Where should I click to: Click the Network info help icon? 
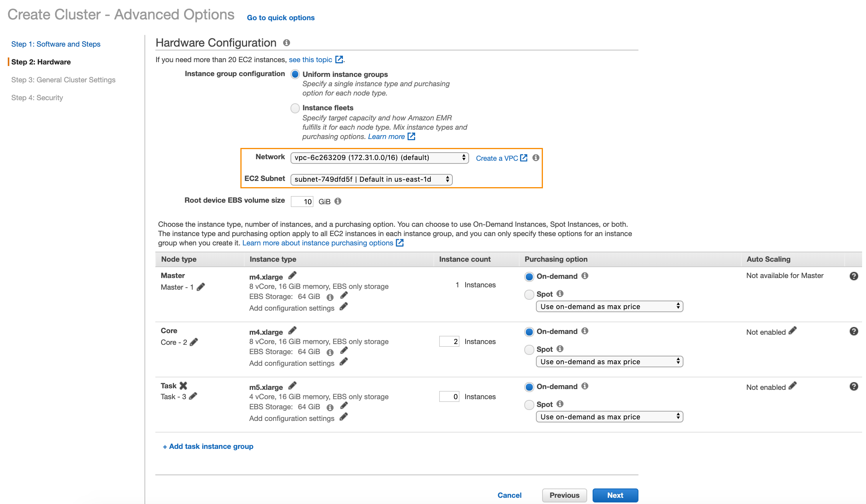(536, 158)
